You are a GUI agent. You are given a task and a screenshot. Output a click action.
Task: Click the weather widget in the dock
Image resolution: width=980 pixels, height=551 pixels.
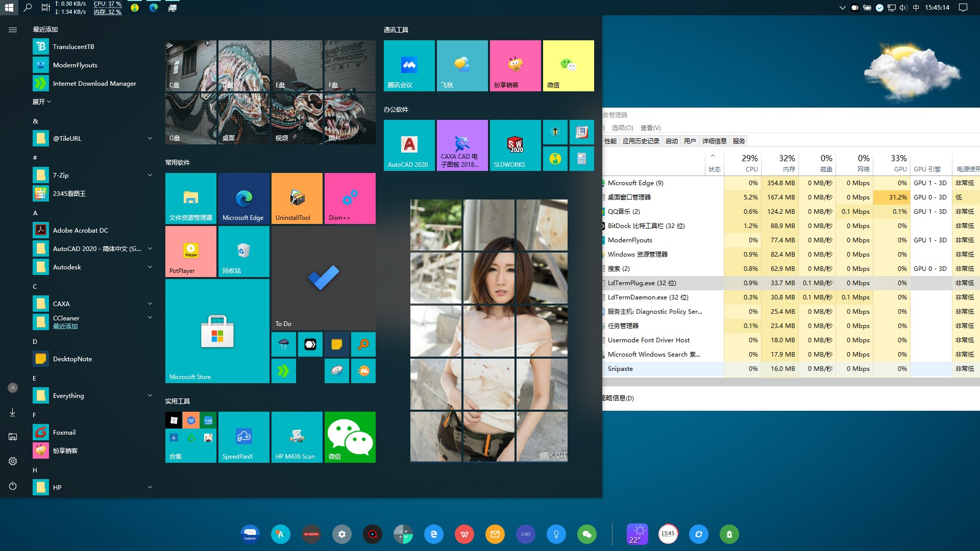point(638,534)
